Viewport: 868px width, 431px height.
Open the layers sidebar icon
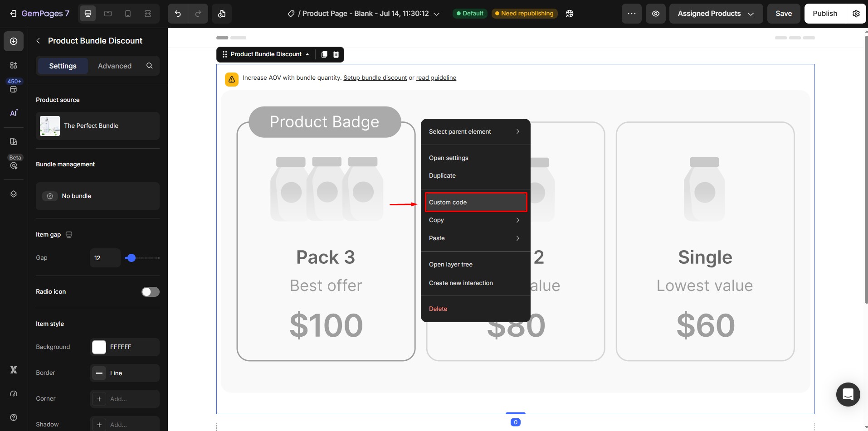coord(14,194)
